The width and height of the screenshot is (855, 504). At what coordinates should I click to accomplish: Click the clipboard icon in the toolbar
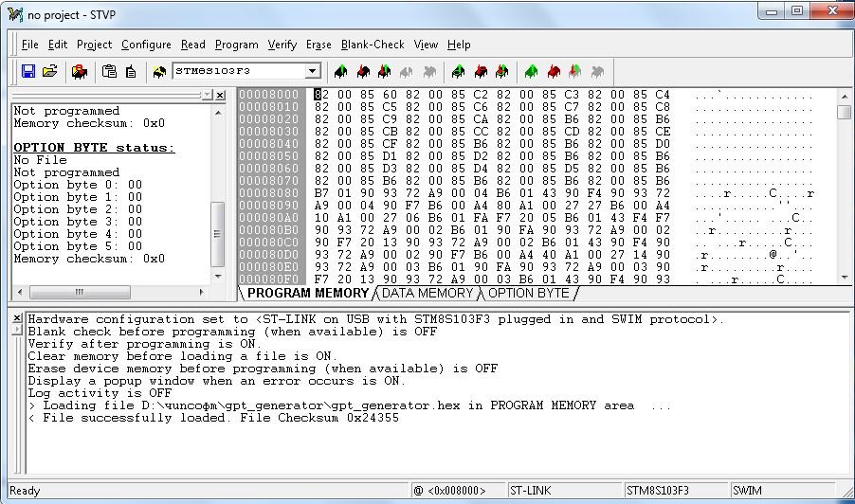click(x=109, y=72)
